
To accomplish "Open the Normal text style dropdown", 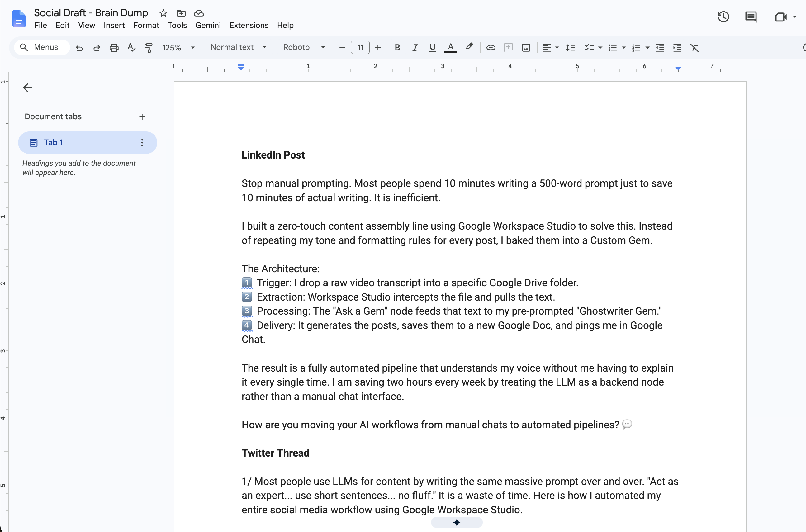I will [239, 47].
